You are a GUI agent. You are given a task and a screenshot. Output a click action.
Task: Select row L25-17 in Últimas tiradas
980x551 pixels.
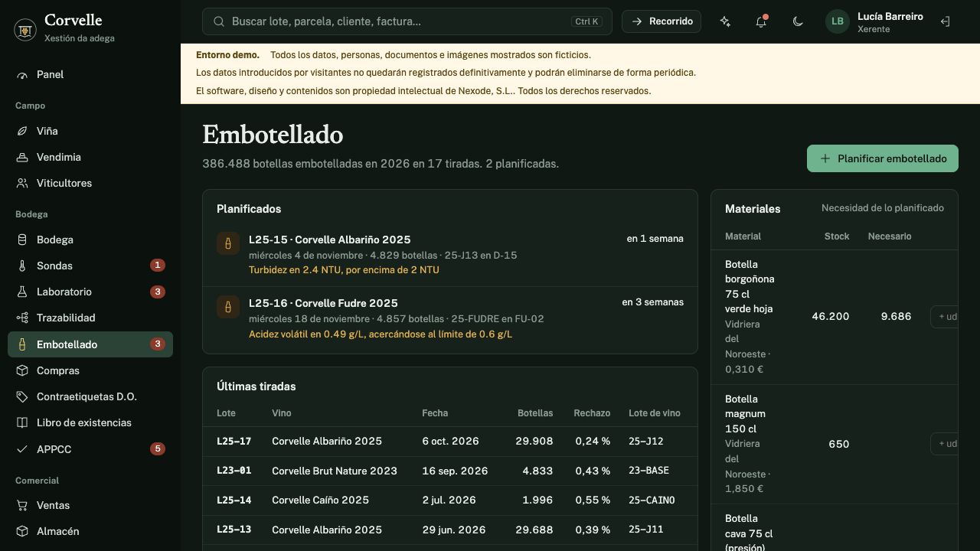(x=450, y=442)
